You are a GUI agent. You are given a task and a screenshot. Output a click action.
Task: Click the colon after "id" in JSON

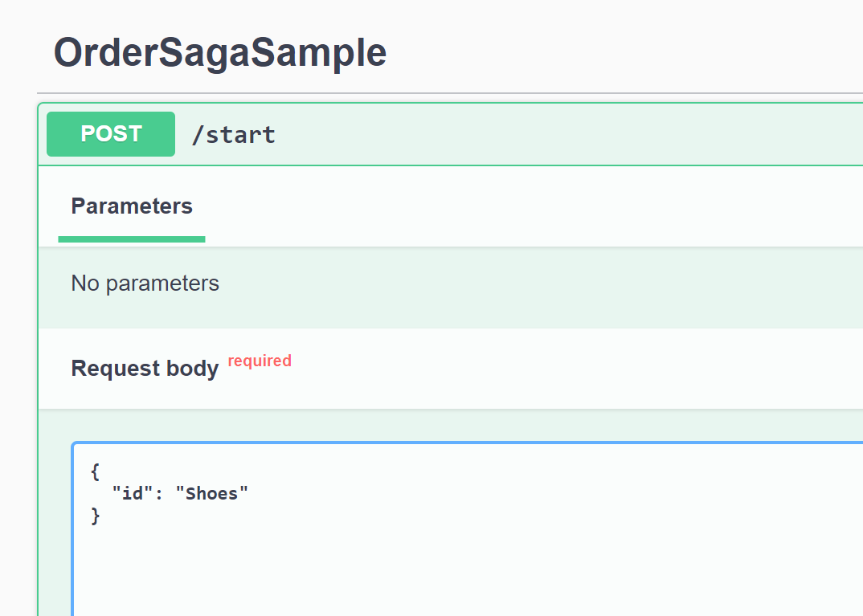point(159,493)
